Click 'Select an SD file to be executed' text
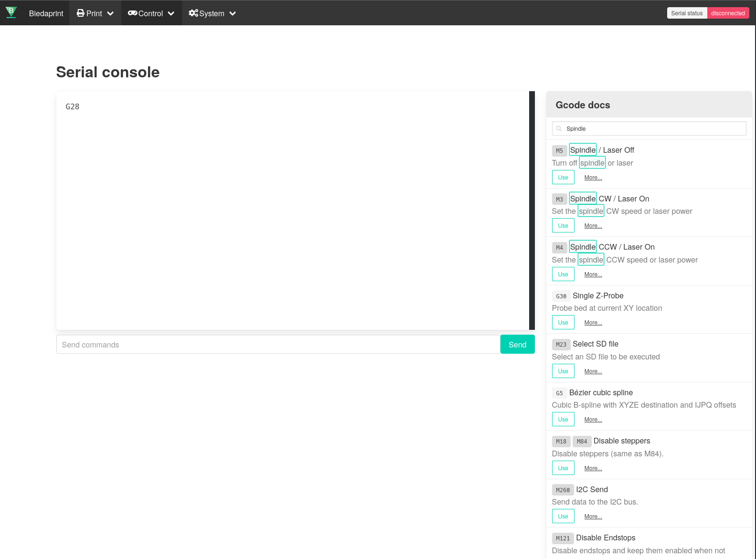 pos(606,357)
